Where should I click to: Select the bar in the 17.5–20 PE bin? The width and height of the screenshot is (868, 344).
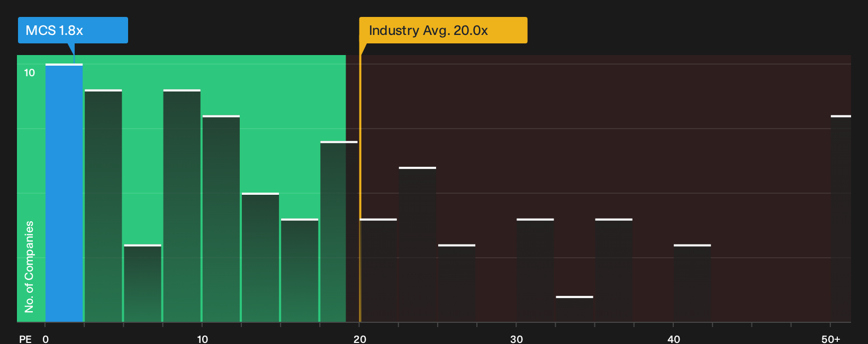pyautogui.click(x=339, y=232)
